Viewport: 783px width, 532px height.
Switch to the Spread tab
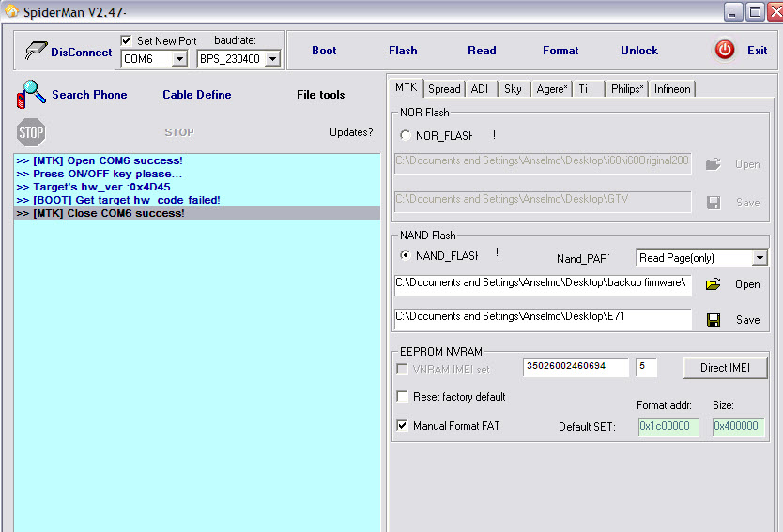tap(444, 89)
